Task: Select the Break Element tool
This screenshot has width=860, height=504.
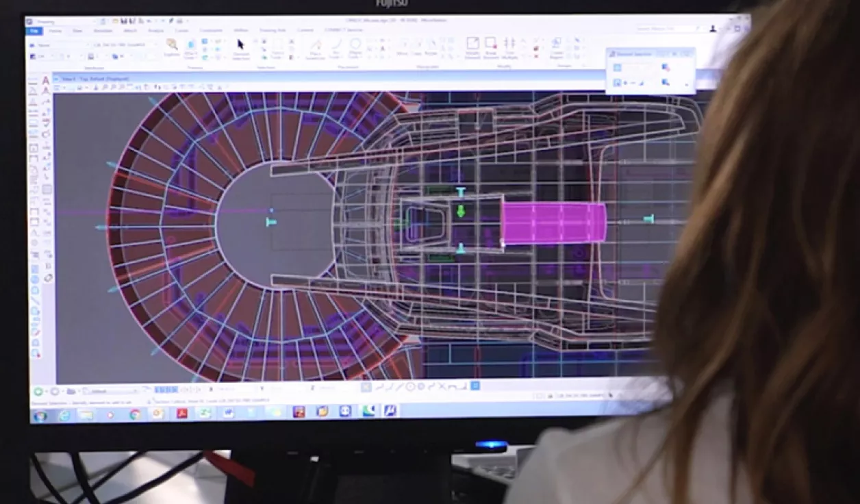Action: [491, 48]
